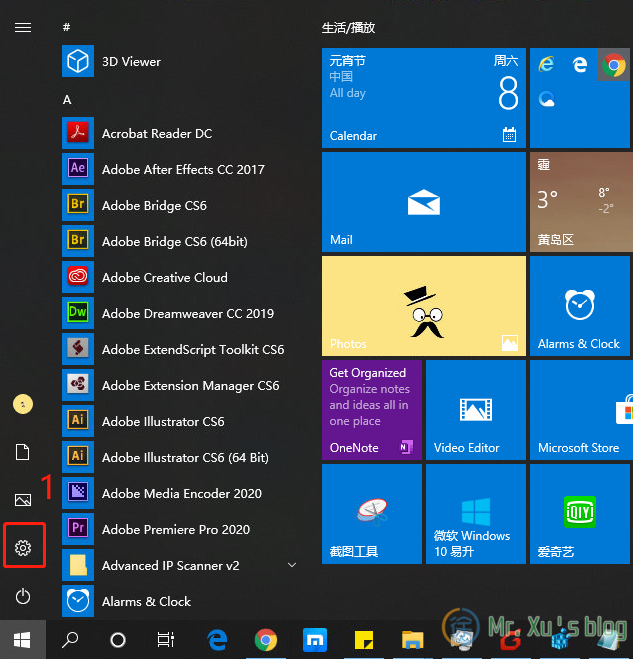Launch Adobe Creative Cloud icon
The height and width of the screenshot is (659, 633).
78,277
